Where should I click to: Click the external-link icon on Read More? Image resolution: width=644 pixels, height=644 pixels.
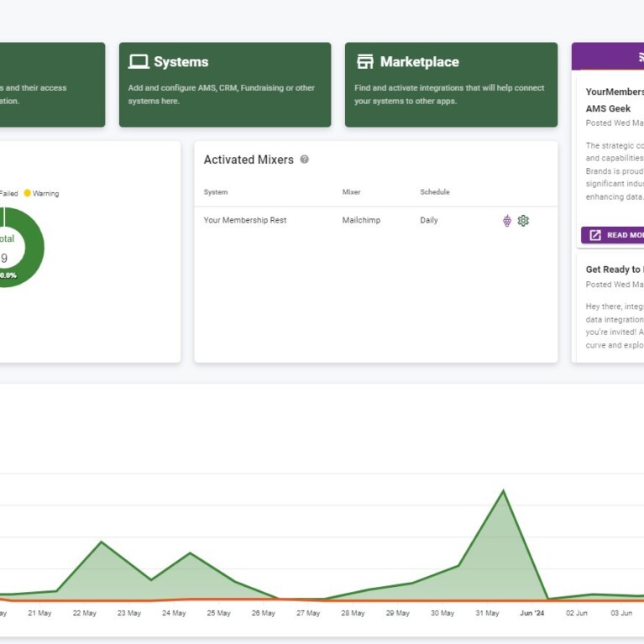coord(595,235)
